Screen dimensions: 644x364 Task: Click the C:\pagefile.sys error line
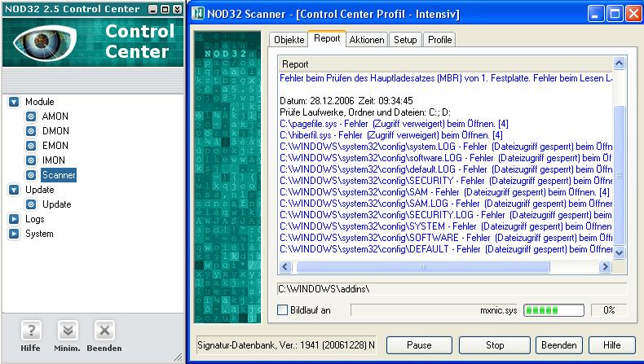[x=394, y=124]
